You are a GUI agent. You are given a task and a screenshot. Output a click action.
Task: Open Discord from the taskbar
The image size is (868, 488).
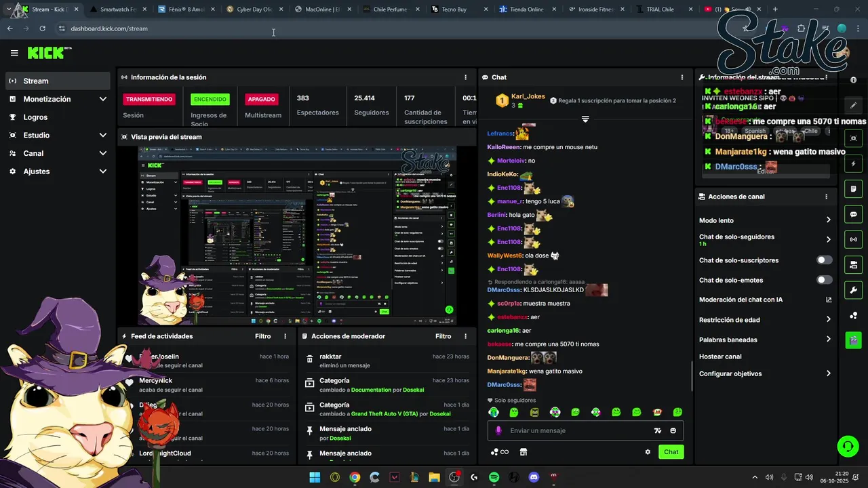click(534, 477)
